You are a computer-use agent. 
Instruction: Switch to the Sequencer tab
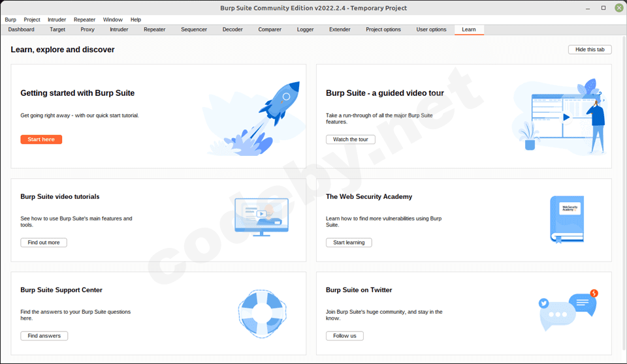point(194,29)
